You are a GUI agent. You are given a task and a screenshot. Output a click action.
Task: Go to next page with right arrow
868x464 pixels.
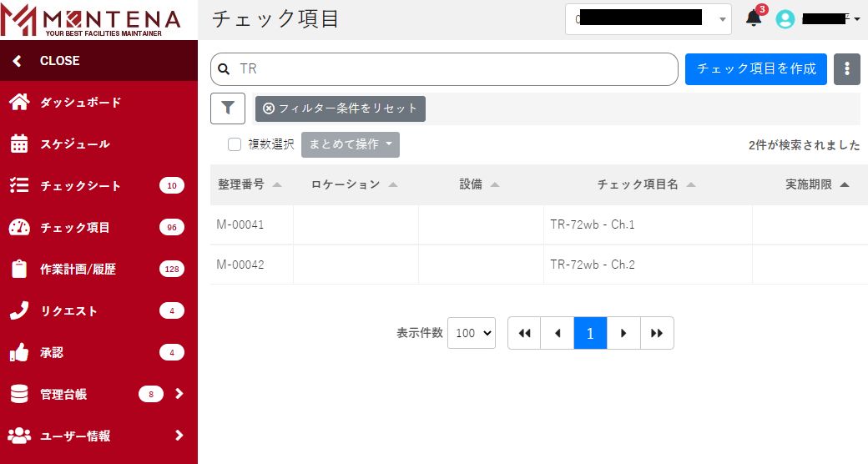pos(623,333)
